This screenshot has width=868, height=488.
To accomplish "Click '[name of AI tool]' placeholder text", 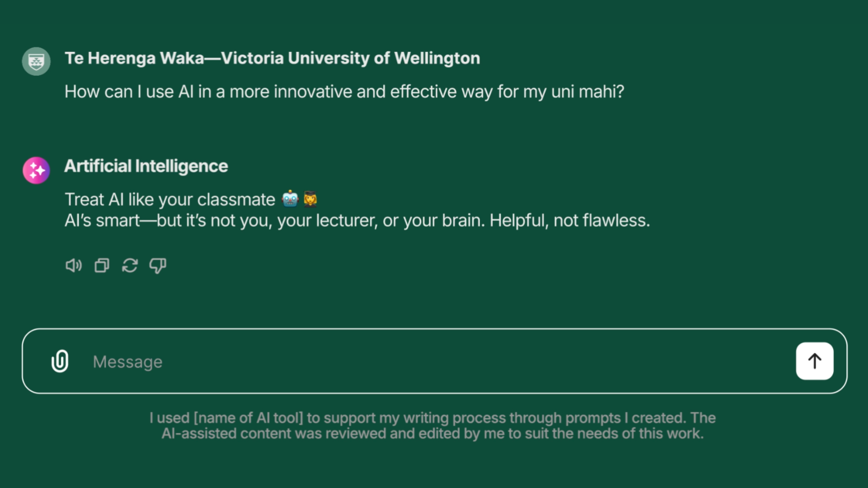I will point(248,418).
